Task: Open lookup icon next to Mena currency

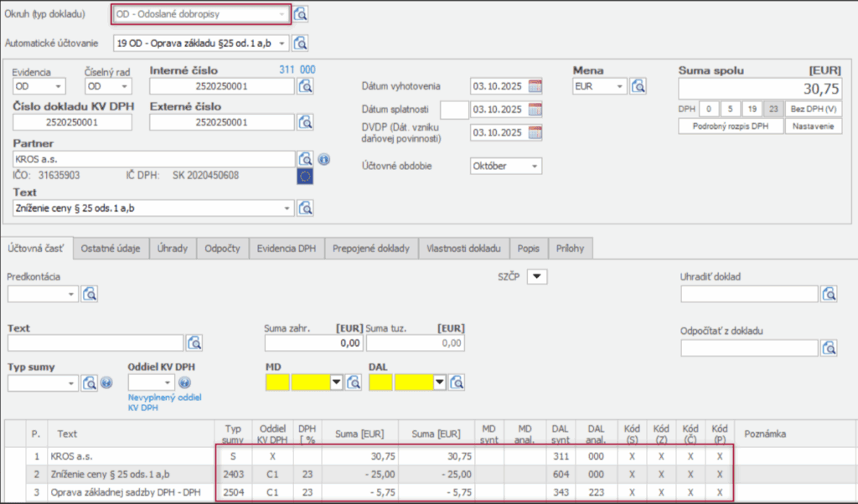Action: pos(638,86)
